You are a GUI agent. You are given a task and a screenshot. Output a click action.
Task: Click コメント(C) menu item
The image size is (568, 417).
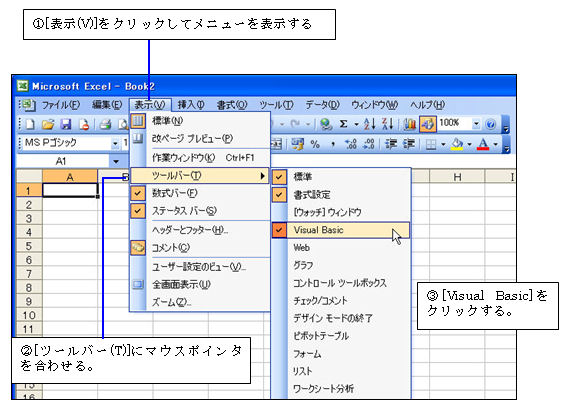[x=200, y=248]
